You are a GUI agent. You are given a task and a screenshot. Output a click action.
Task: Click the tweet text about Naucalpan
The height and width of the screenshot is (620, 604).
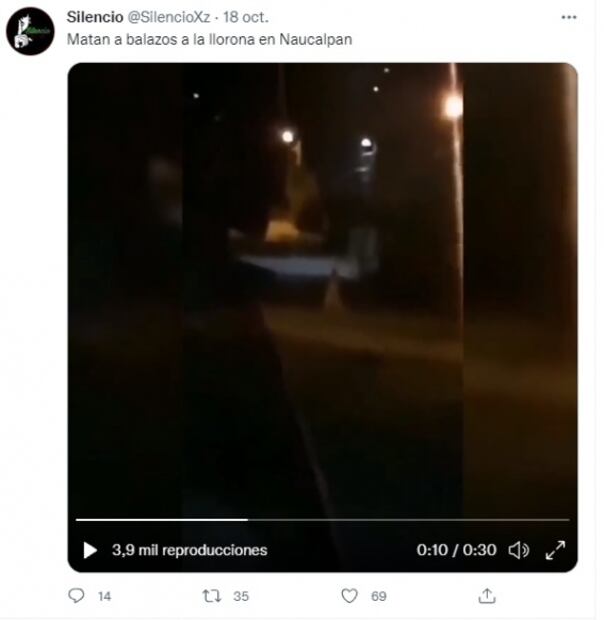(x=210, y=40)
